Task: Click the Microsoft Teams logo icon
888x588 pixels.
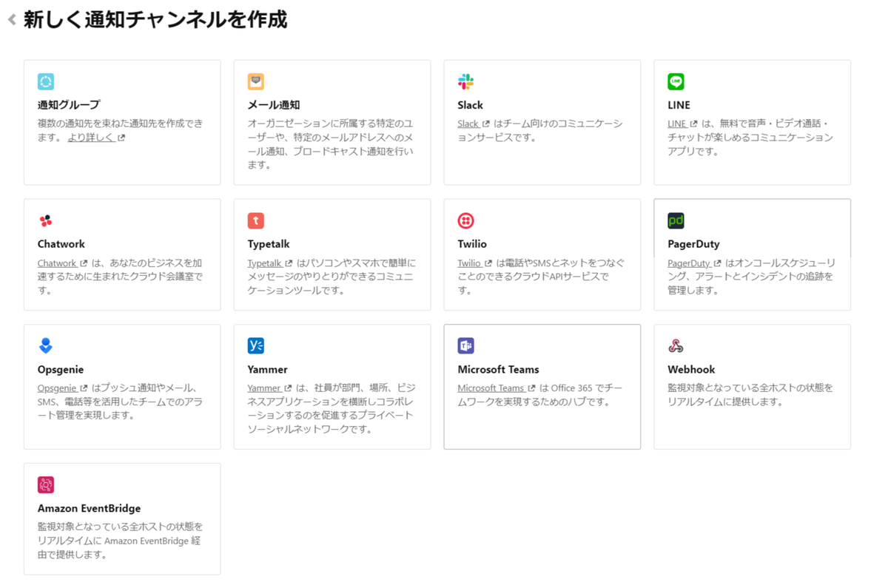Action: (466, 345)
